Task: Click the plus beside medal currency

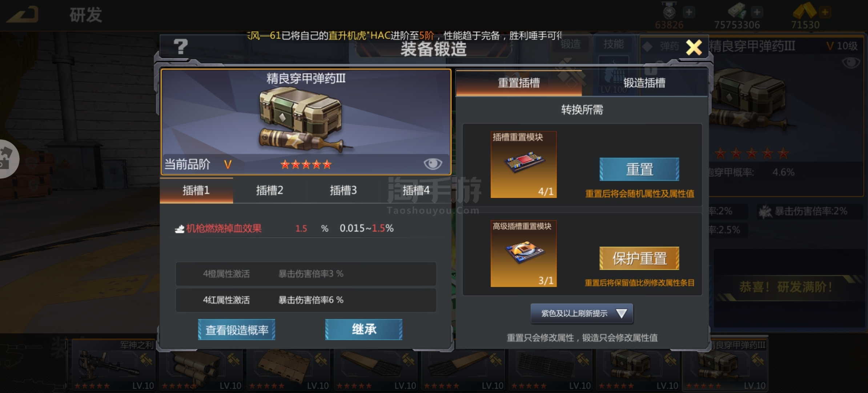Action: click(x=689, y=12)
